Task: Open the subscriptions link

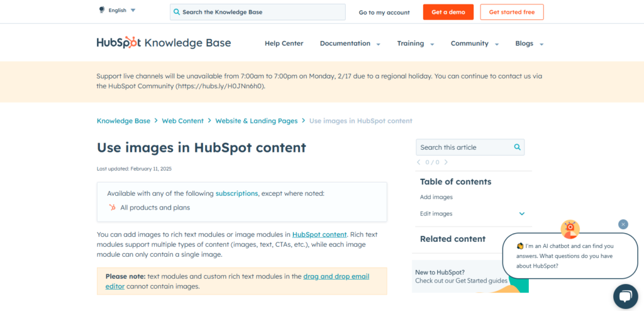Action: 236,193
